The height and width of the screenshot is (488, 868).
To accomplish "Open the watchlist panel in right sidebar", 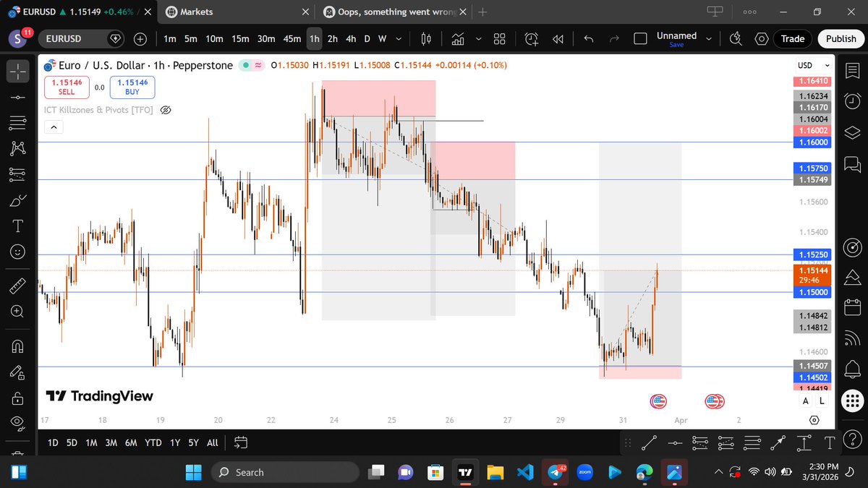I will point(852,70).
